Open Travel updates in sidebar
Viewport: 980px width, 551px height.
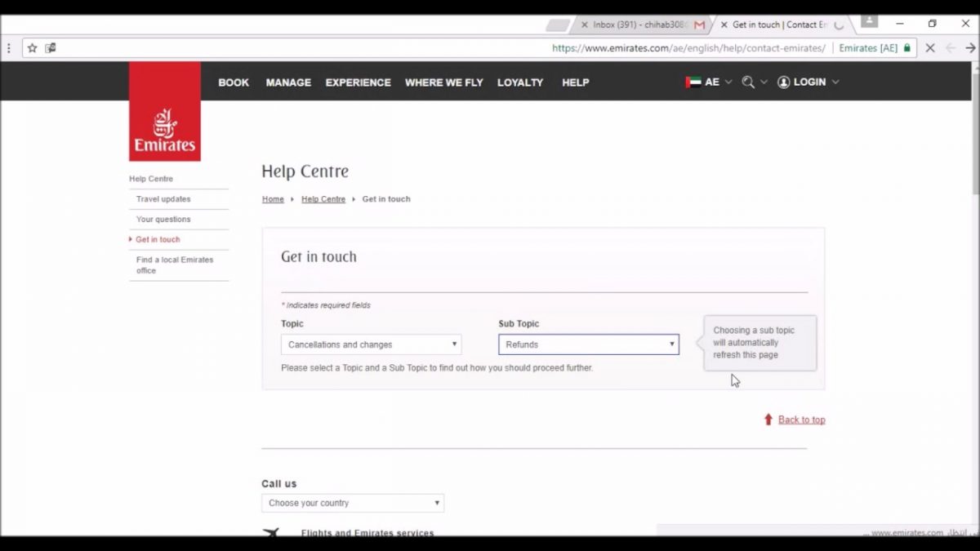(163, 199)
